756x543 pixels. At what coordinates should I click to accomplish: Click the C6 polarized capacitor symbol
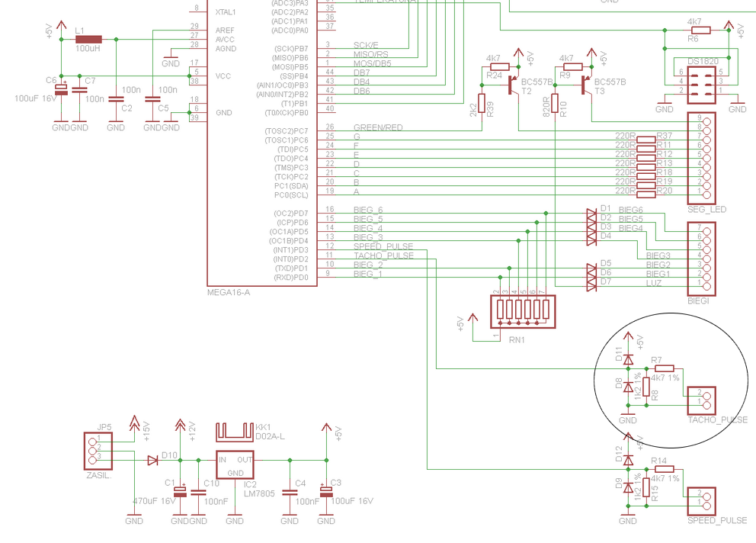(61, 89)
